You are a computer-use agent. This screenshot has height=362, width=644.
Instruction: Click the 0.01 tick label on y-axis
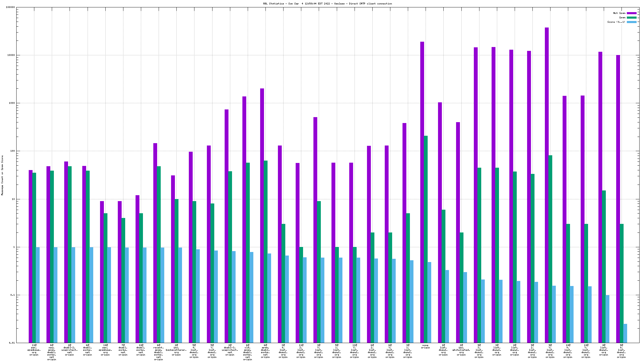[12, 343]
